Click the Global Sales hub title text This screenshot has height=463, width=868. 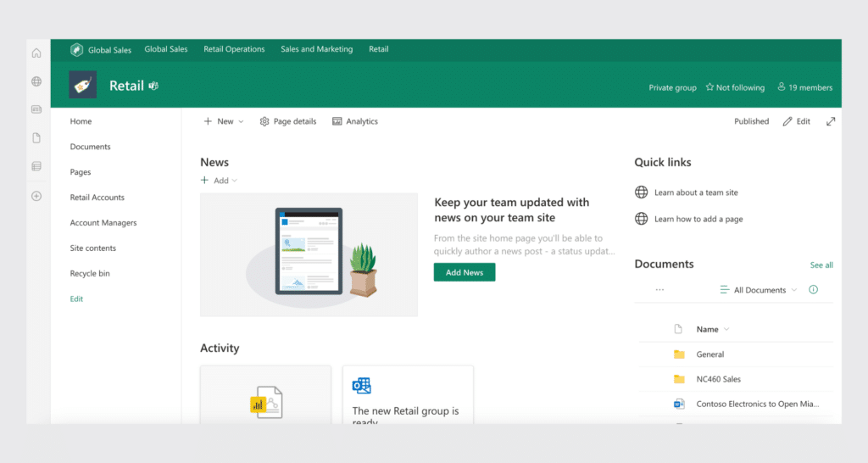(109, 50)
